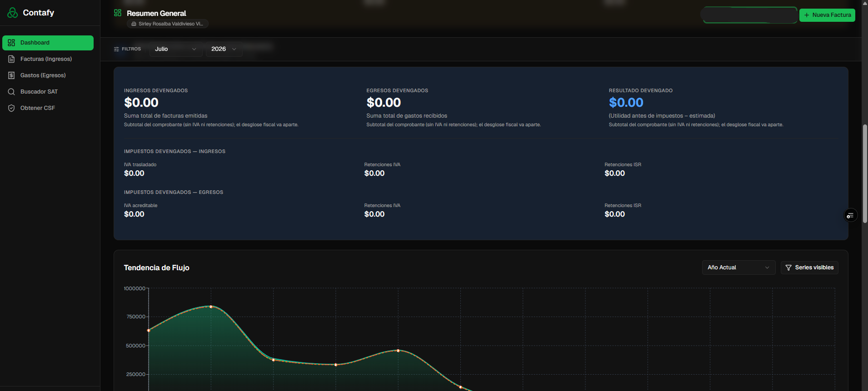Click the IVA acreditable label
This screenshot has height=391, width=868.
click(140, 205)
